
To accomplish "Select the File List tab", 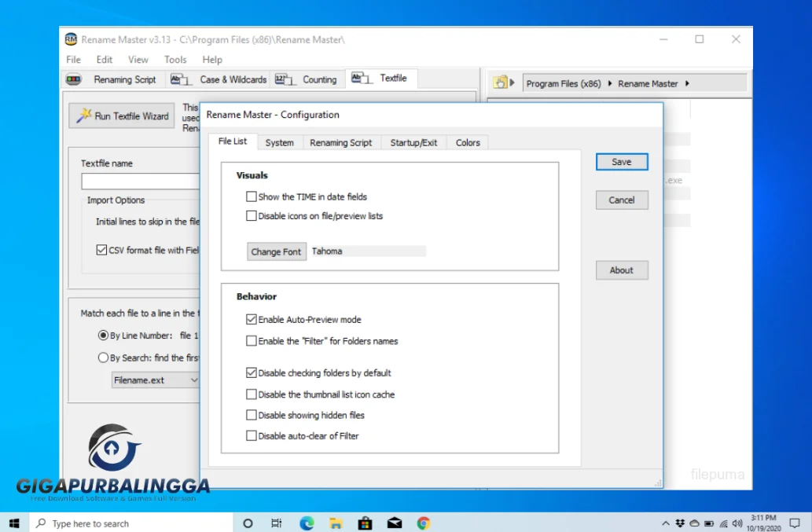I will (233, 141).
